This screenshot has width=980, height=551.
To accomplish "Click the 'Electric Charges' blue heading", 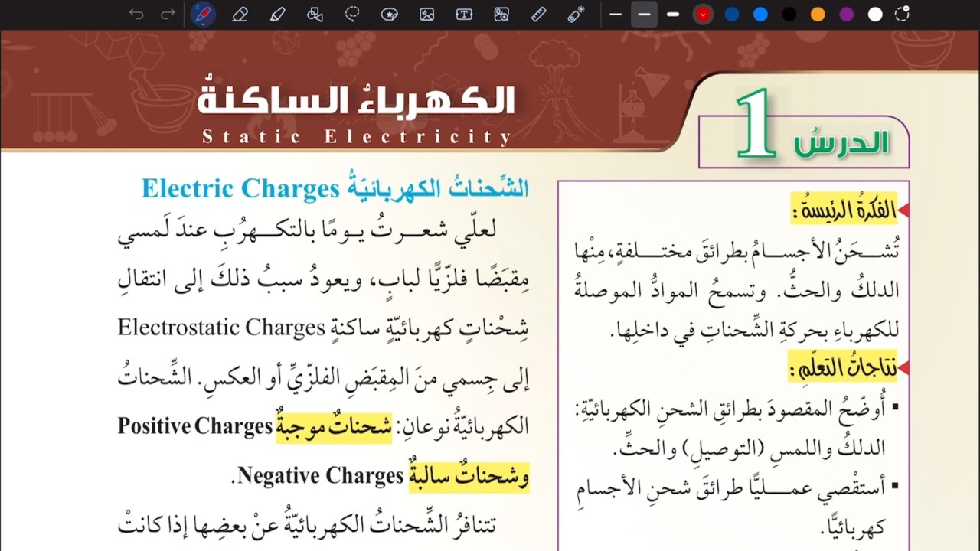I will point(240,187).
